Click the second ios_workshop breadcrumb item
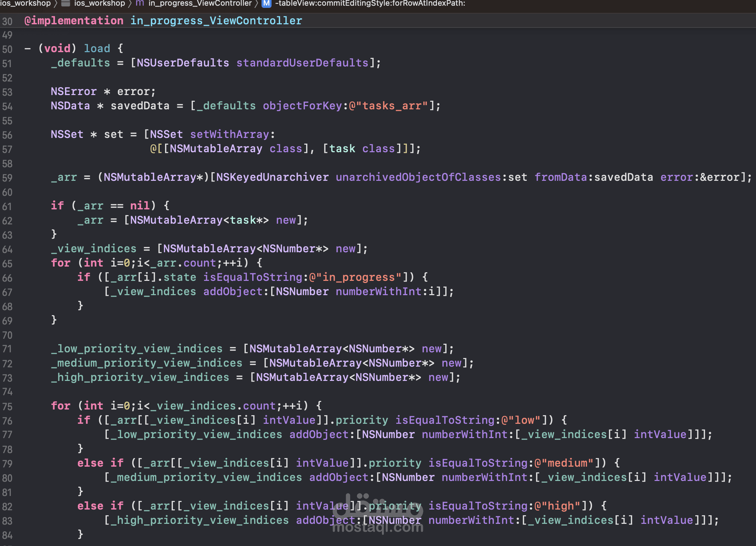The width and height of the screenshot is (756, 546). 99,4
